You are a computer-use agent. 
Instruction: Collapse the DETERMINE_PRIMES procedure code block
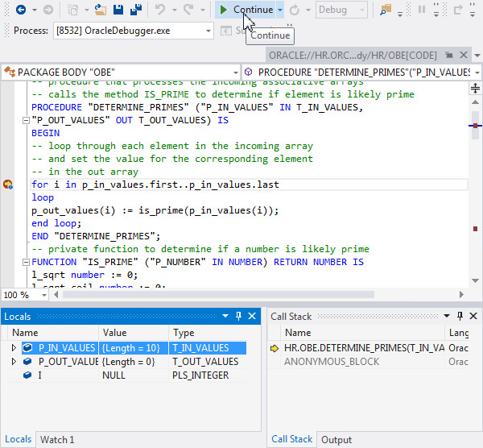(27, 120)
